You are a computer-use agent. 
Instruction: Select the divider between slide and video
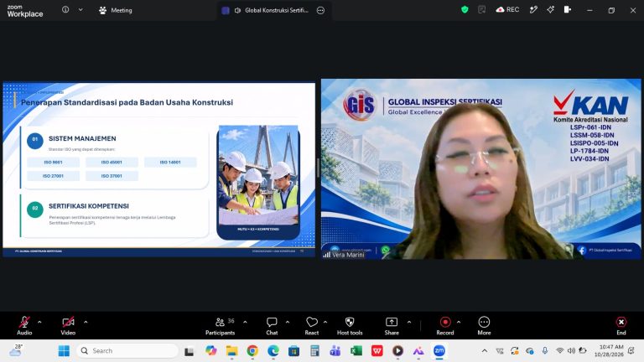[318, 168]
